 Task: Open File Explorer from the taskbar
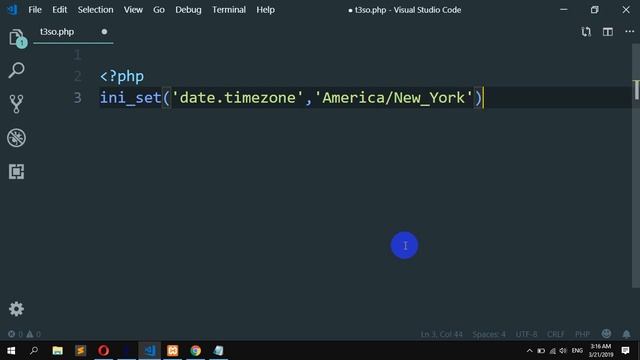point(58,351)
